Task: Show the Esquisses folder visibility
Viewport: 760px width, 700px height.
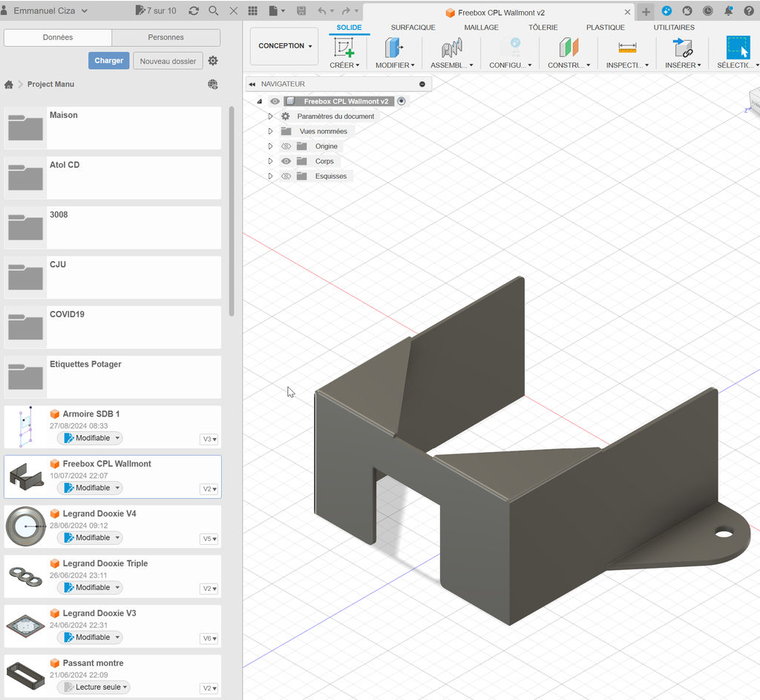Action: coord(286,176)
